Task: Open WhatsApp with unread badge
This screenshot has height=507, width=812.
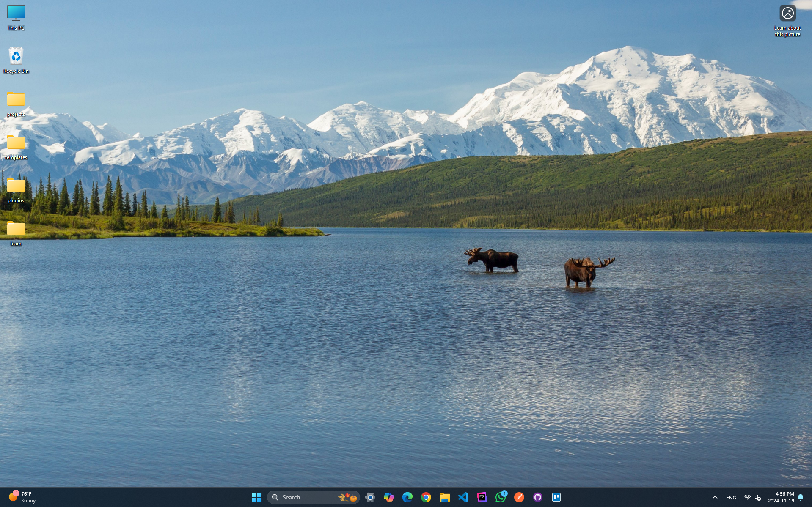Action: pyautogui.click(x=501, y=497)
